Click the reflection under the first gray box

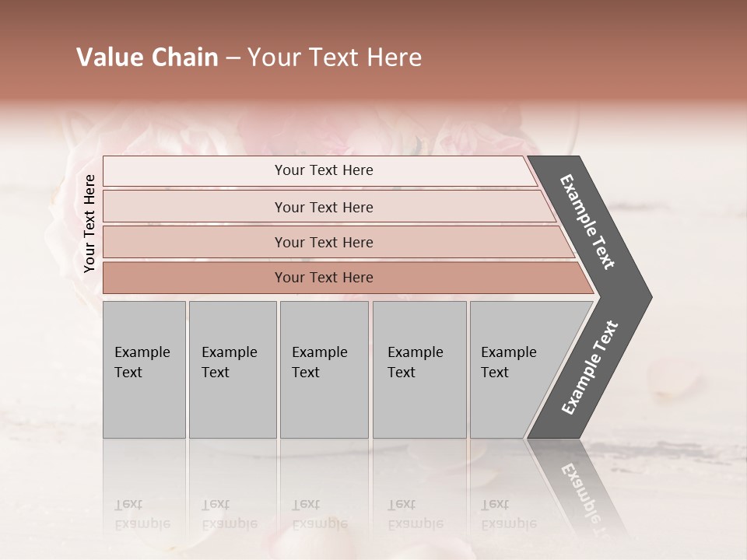(x=144, y=485)
